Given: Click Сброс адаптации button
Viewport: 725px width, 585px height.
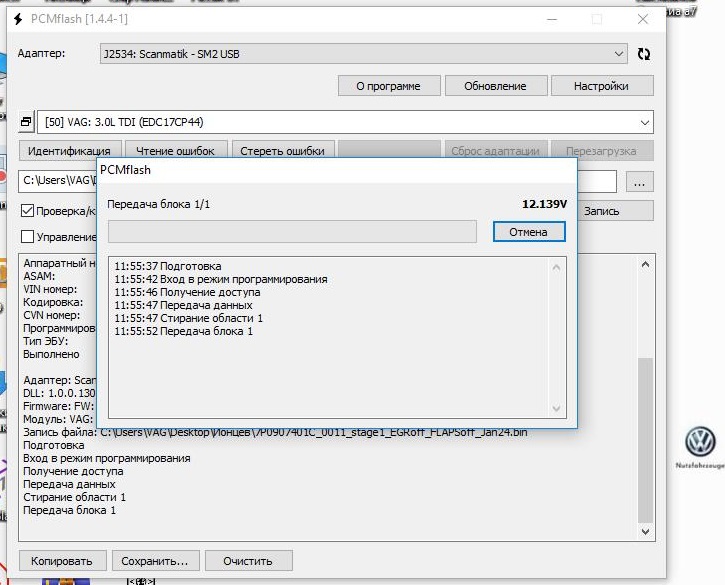Looking at the screenshot, I should [x=496, y=150].
